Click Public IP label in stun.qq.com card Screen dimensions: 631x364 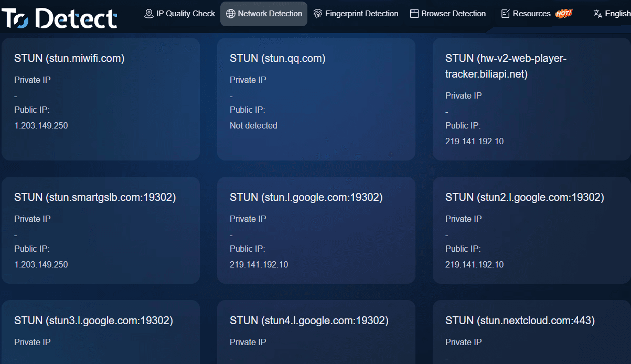click(248, 110)
